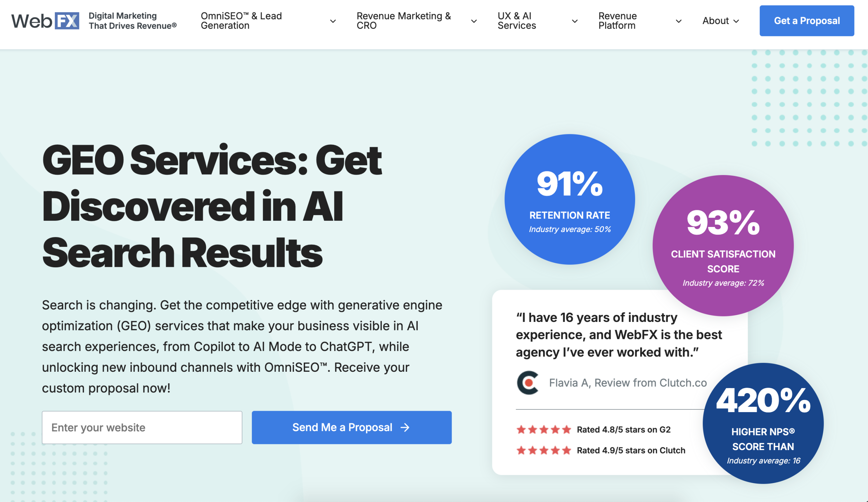Click the 93% Client Satisfaction Score circle
868x502 pixels.
point(723,245)
